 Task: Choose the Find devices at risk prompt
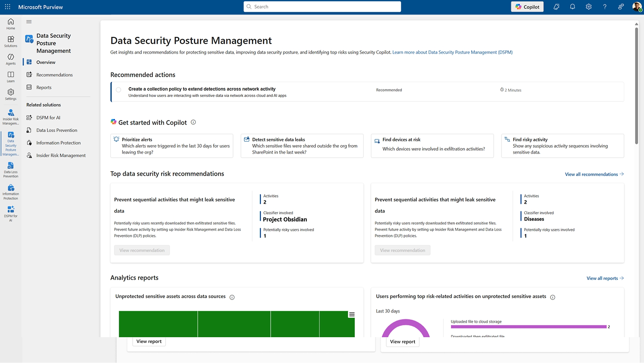coord(432,146)
